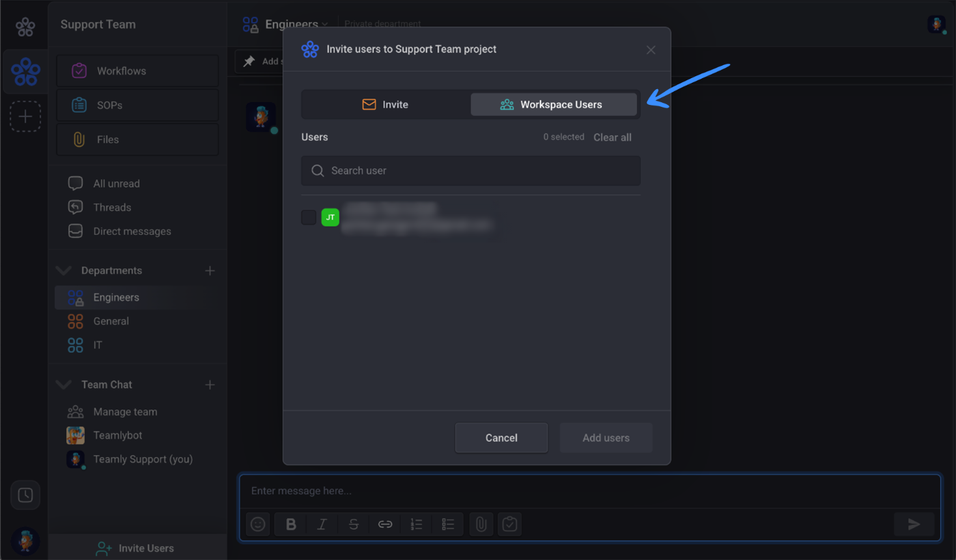Viewport: 956px width, 560px height.
Task: Click the pin icon in the channel toolbar
Action: coord(249,61)
